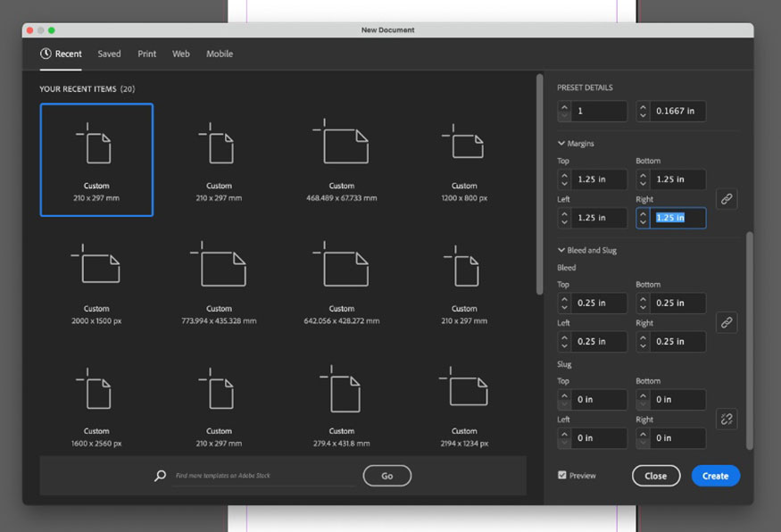
Task: Click the Bleed Right value field
Action: point(677,341)
